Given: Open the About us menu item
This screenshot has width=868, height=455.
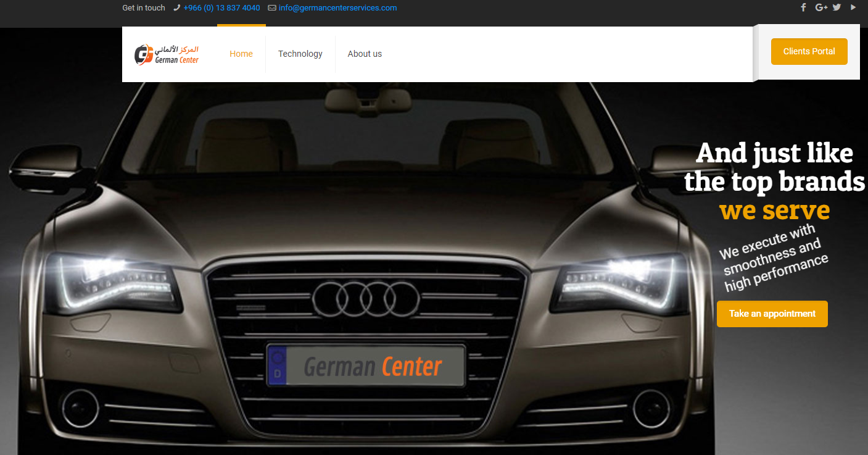Looking at the screenshot, I should pyautogui.click(x=365, y=54).
